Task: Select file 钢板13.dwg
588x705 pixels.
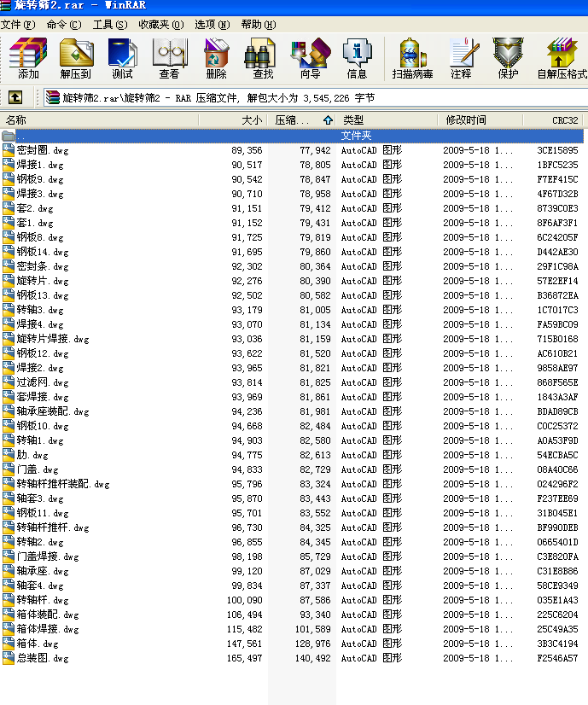Action: tap(43, 295)
